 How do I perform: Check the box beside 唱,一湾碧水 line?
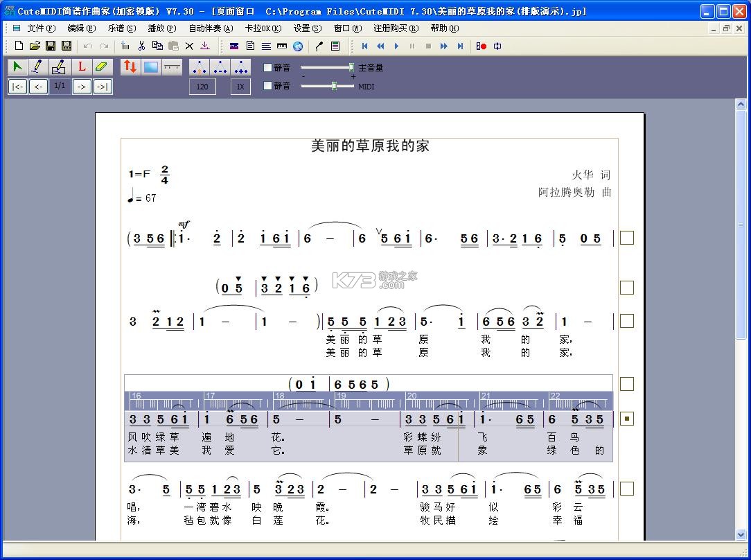pos(626,489)
